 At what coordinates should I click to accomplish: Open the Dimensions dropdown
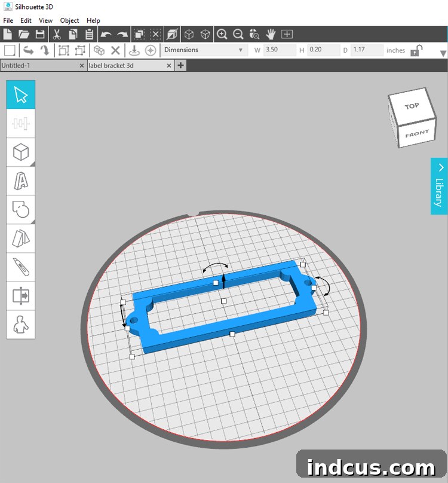click(x=204, y=50)
